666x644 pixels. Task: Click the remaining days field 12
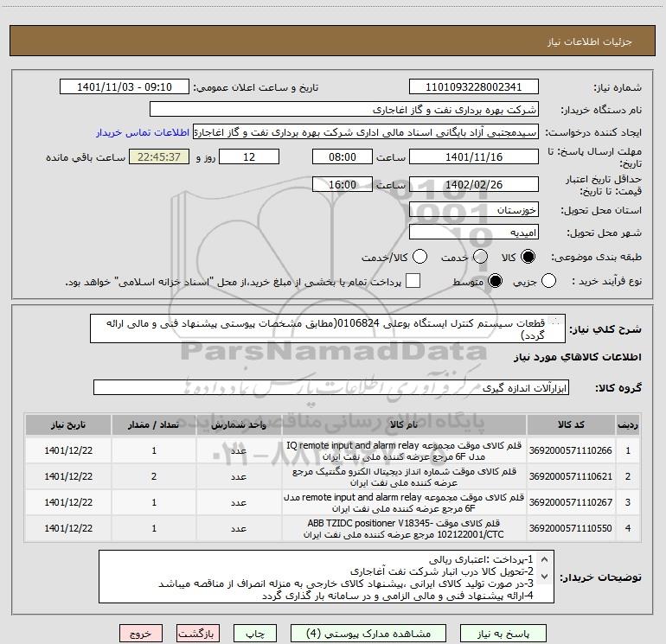249,156
